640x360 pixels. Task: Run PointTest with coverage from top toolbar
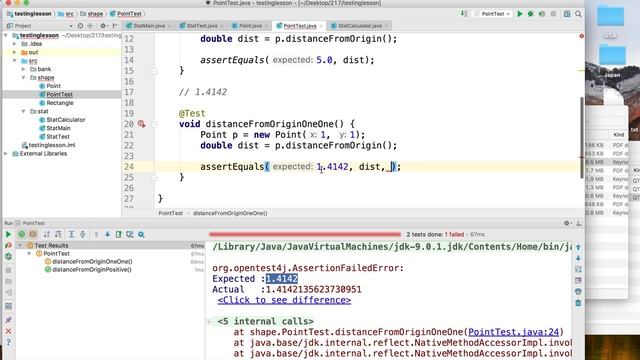(542, 14)
